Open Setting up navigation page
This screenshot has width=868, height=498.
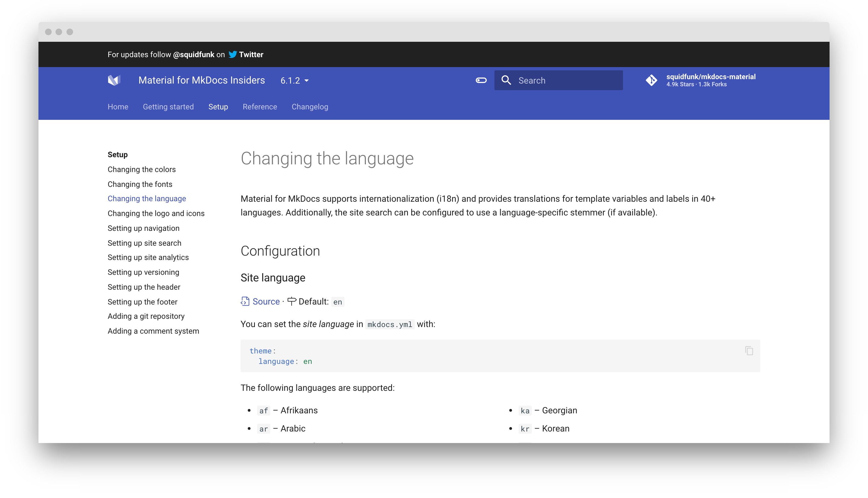coord(143,228)
